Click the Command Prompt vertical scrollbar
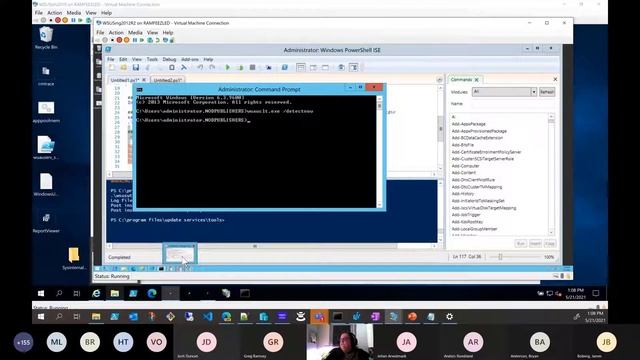Viewport: 640px width, 360px height. [380, 152]
